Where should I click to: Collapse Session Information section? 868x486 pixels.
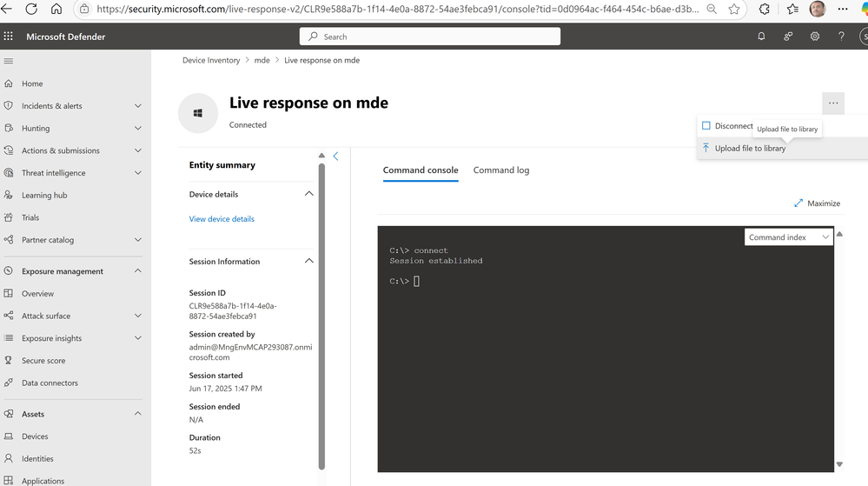click(x=309, y=261)
